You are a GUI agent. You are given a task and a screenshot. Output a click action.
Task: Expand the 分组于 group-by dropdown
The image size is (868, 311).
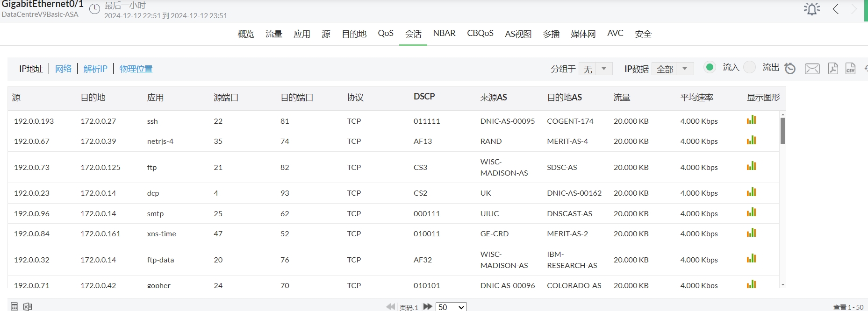[603, 69]
